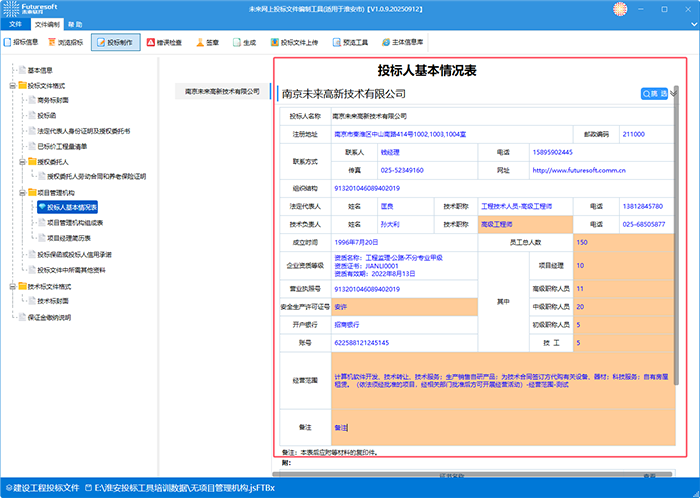Image resolution: width=700 pixels, height=498 pixels.
Task: Open 浏览招标 from the toolbar
Action: pyautogui.click(x=66, y=43)
